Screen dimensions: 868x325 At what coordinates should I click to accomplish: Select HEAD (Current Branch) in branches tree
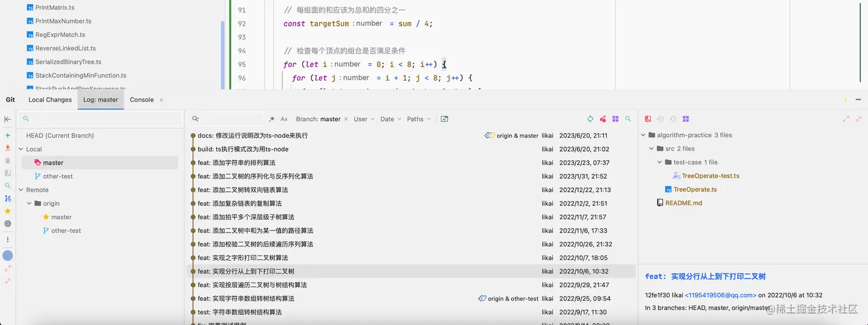[60, 136]
